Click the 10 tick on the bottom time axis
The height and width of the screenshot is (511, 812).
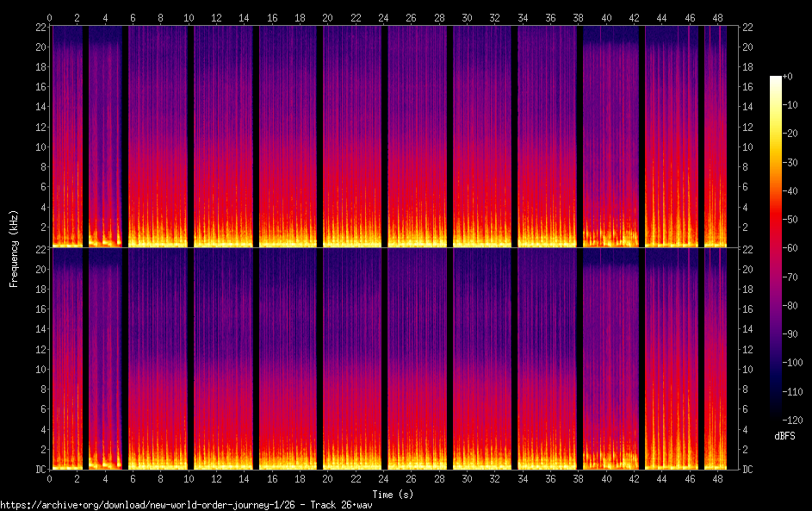tap(189, 478)
